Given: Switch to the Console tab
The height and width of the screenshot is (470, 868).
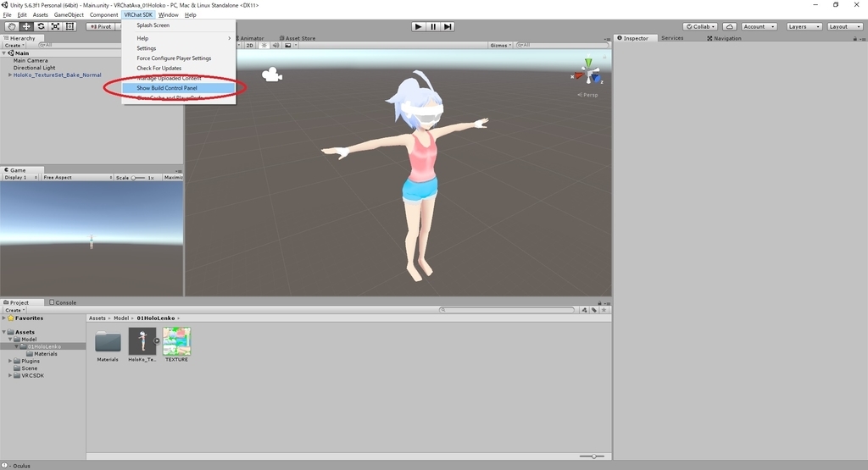Looking at the screenshot, I should point(63,302).
